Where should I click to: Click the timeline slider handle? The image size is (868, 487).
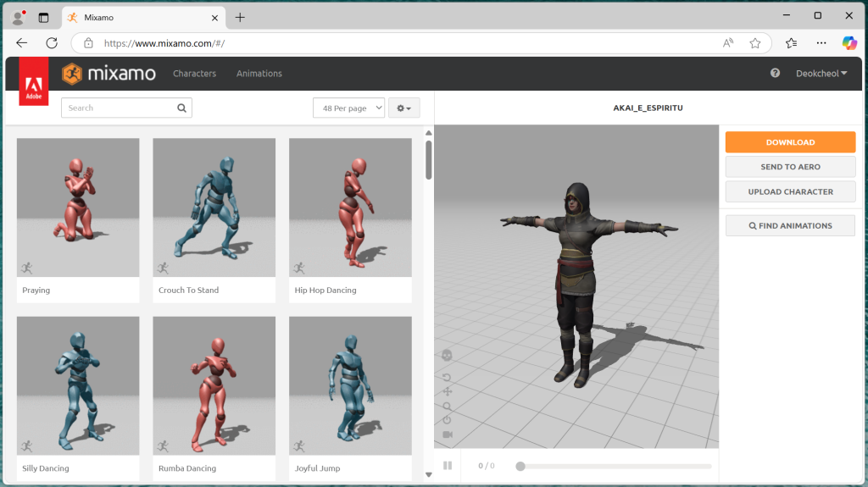point(520,467)
